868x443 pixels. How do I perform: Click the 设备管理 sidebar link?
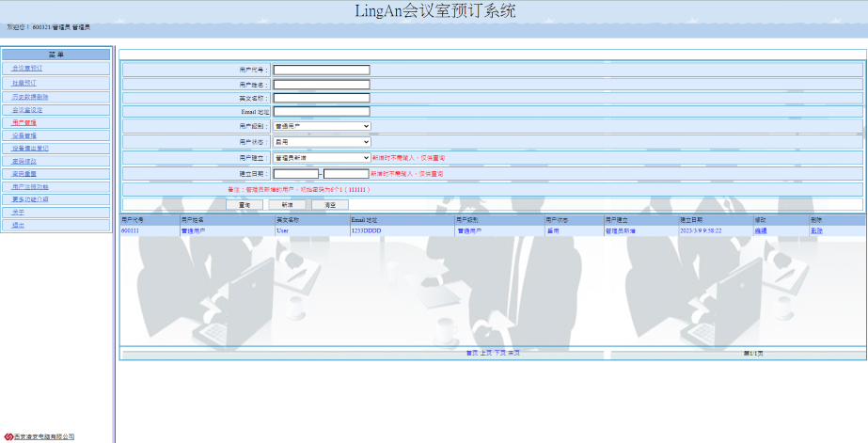pyautogui.click(x=24, y=135)
